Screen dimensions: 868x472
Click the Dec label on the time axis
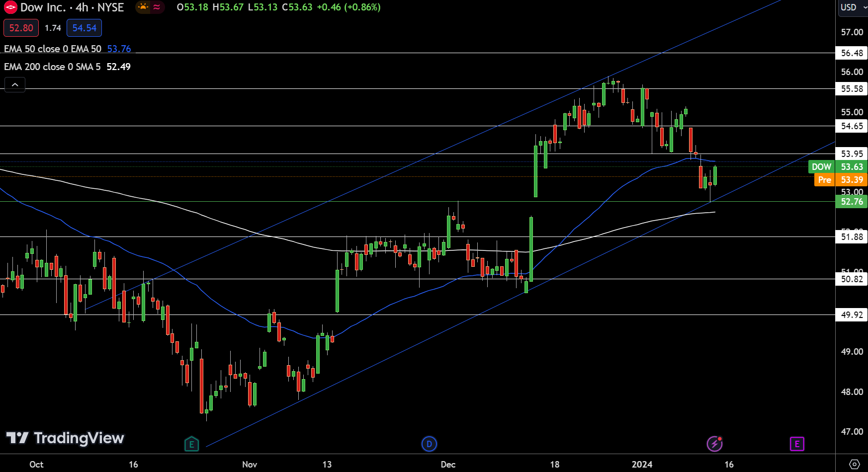point(448,464)
